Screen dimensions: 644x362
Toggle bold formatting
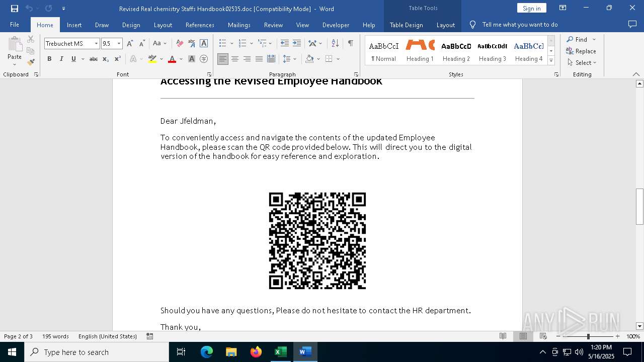49,59
